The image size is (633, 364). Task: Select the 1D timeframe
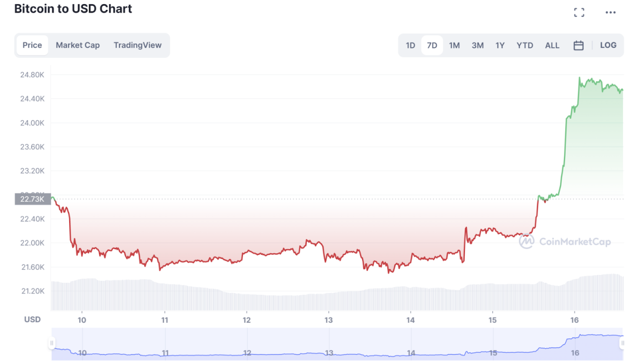coord(410,45)
